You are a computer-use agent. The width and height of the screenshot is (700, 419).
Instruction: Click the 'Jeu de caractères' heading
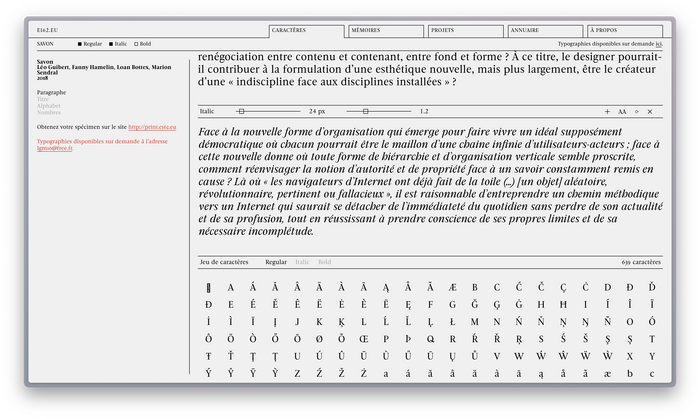[224, 262]
